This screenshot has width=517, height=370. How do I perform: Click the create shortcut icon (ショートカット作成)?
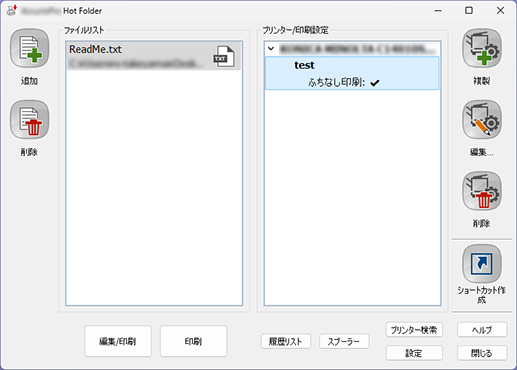point(482,264)
